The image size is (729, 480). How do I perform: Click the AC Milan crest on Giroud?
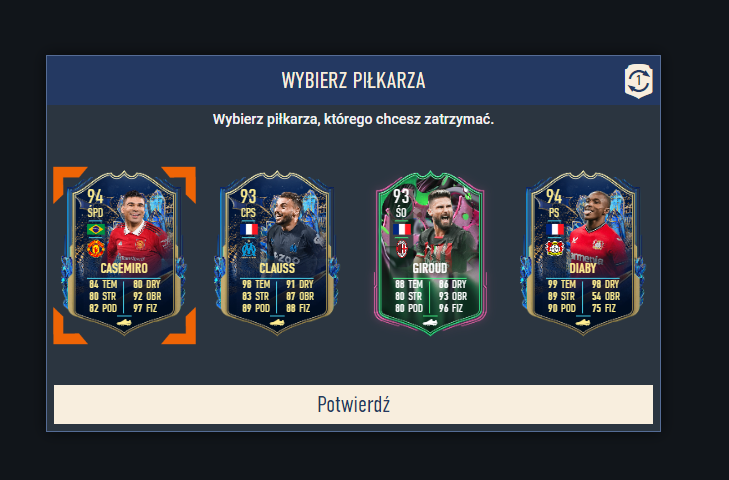pos(402,249)
